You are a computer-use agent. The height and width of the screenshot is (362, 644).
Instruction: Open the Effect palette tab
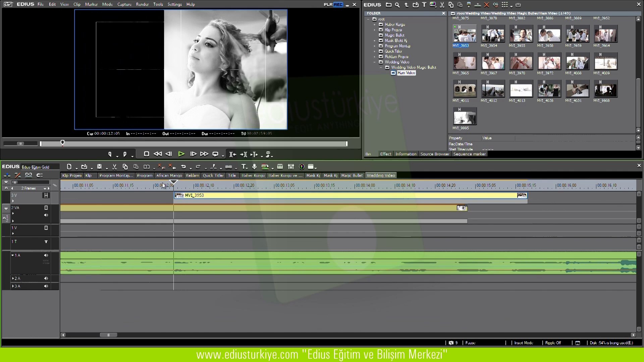pyautogui.click(x=385, y=154)
